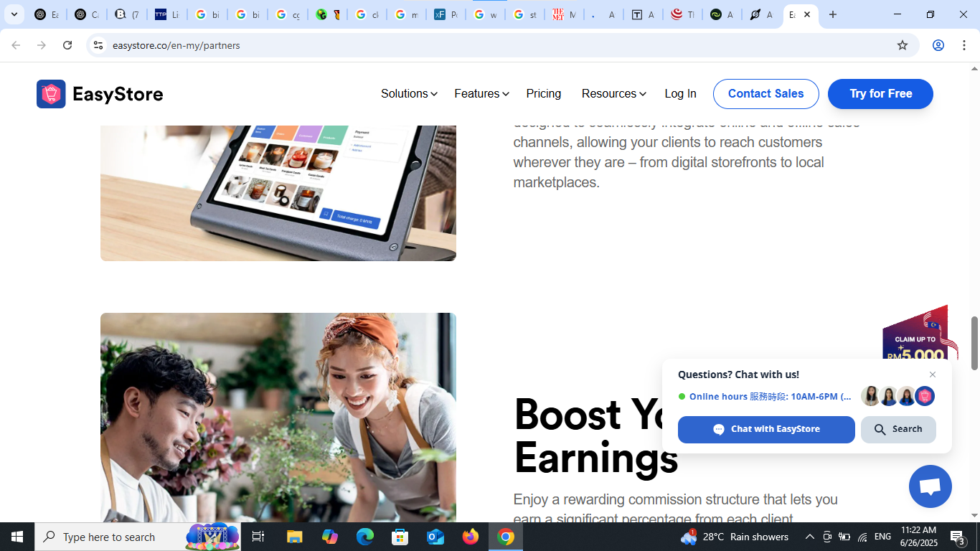
Task: Open the Windows Start menu
Action: 17,537
